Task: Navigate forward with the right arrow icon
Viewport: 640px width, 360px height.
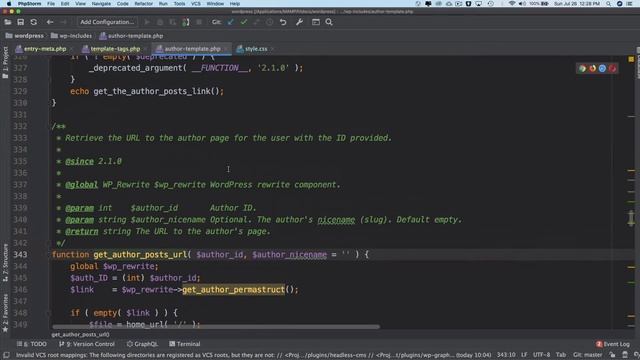Action: 63,22
